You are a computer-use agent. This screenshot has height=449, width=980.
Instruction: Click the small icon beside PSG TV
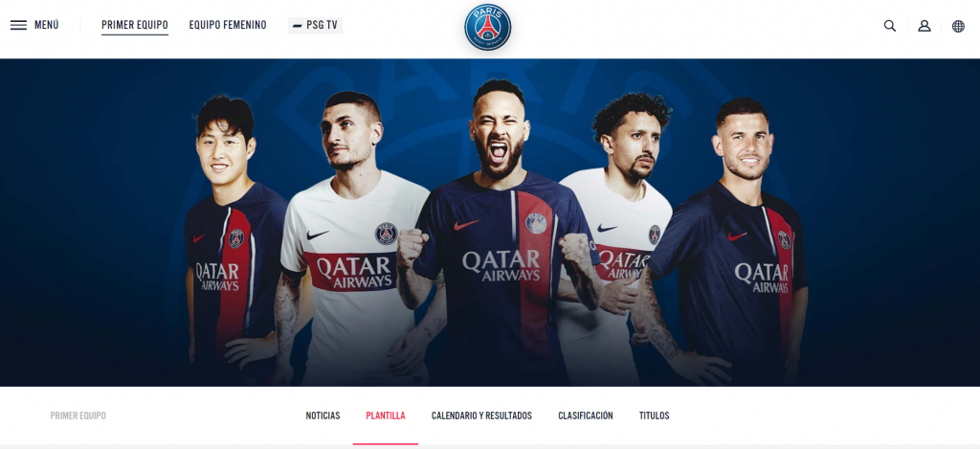click(297, 26)
